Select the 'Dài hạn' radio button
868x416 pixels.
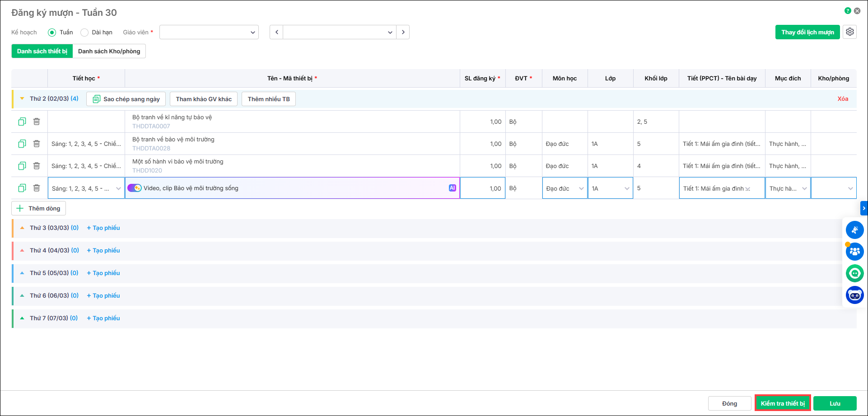pyautogui.click(x=84, y=33)
